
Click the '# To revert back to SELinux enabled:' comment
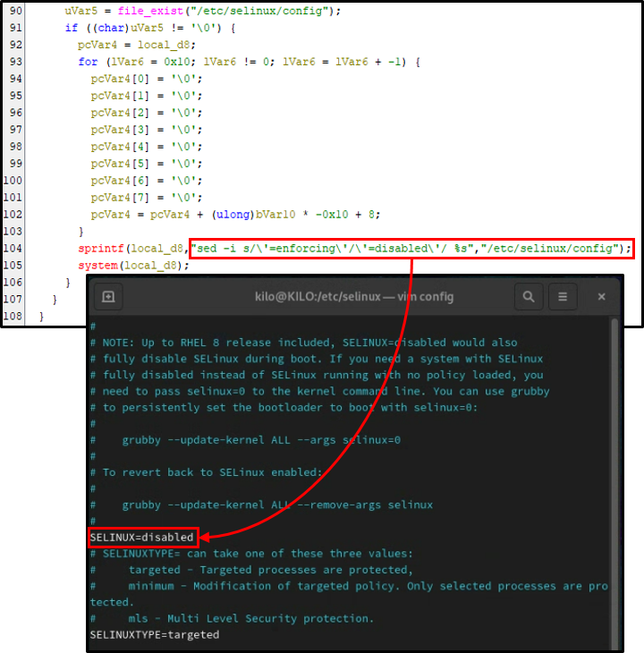point(206,472)
